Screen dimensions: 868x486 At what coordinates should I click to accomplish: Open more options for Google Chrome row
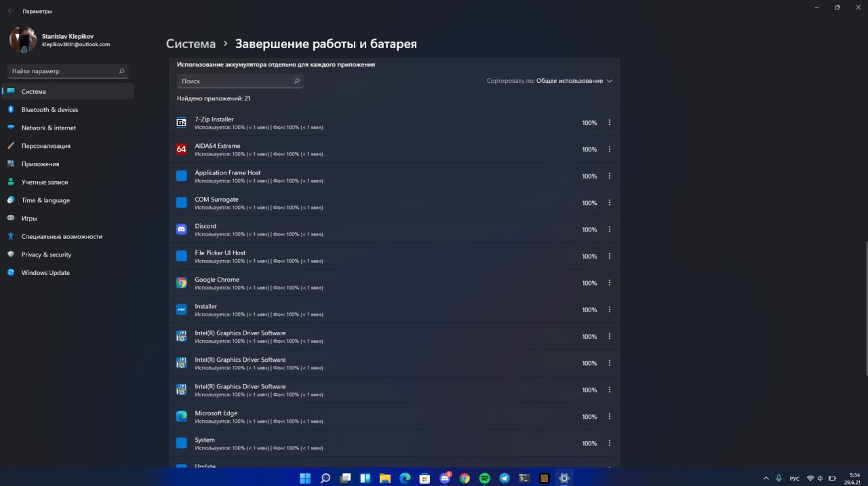click(x=609, y=283)
